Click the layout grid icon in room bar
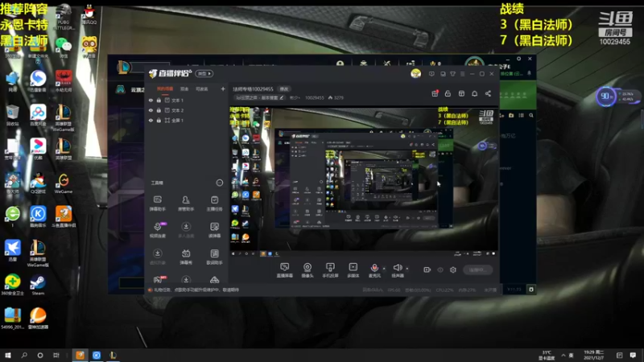The width and height of the screenshot is (644, 362). pyautogui.click(x=461, y=93)
